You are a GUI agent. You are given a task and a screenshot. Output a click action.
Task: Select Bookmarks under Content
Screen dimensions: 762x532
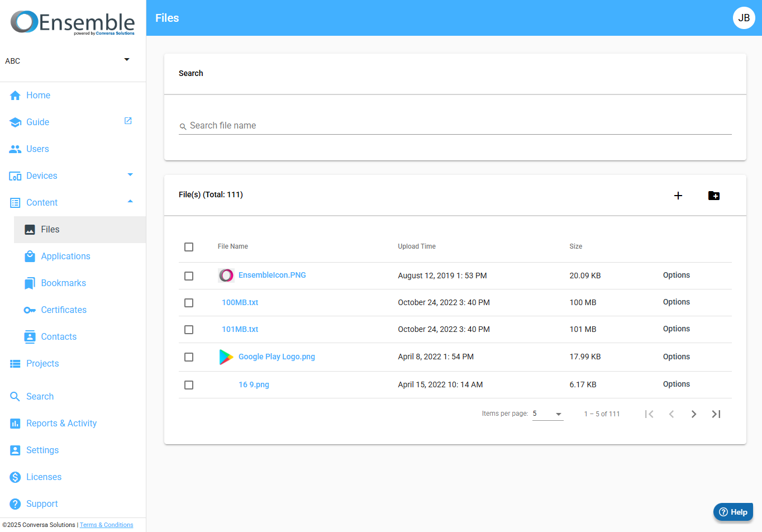[80, 283]
